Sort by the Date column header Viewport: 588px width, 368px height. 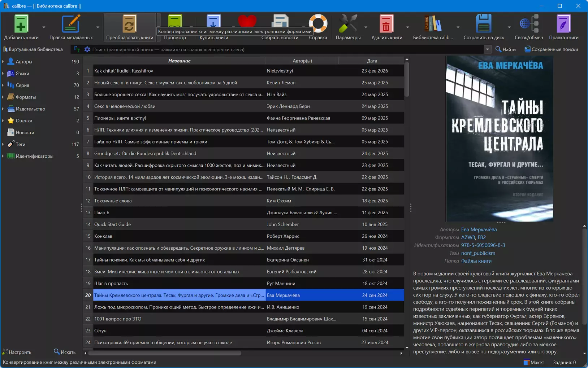pyautogui.click(x=372, y=61)
